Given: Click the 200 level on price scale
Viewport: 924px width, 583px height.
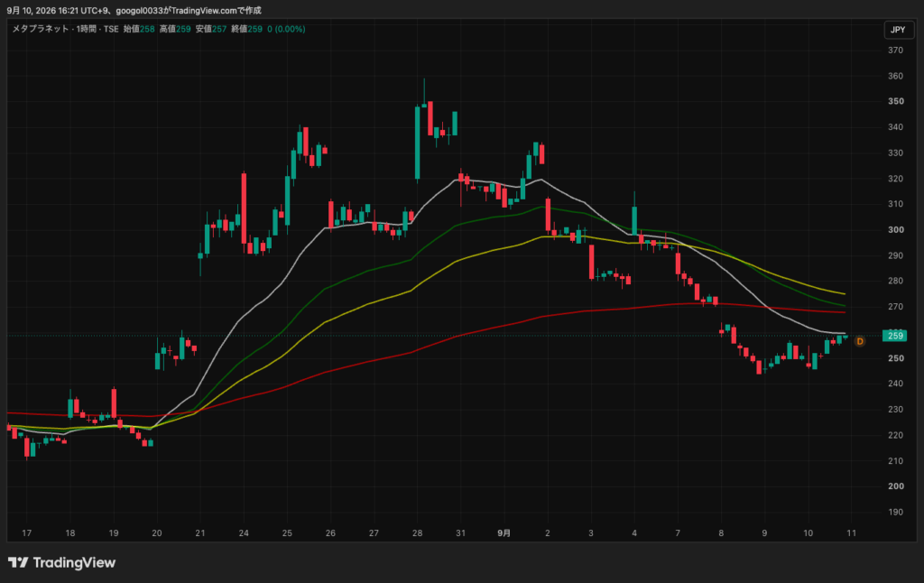Looking at the screenshot, I should pos(896,486).
